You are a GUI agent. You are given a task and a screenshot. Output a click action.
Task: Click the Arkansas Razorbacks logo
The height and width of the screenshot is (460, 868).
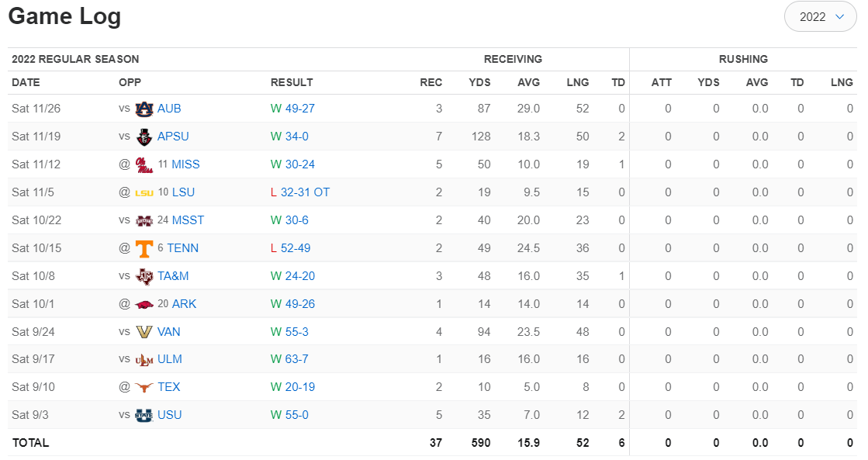point(144,304)
